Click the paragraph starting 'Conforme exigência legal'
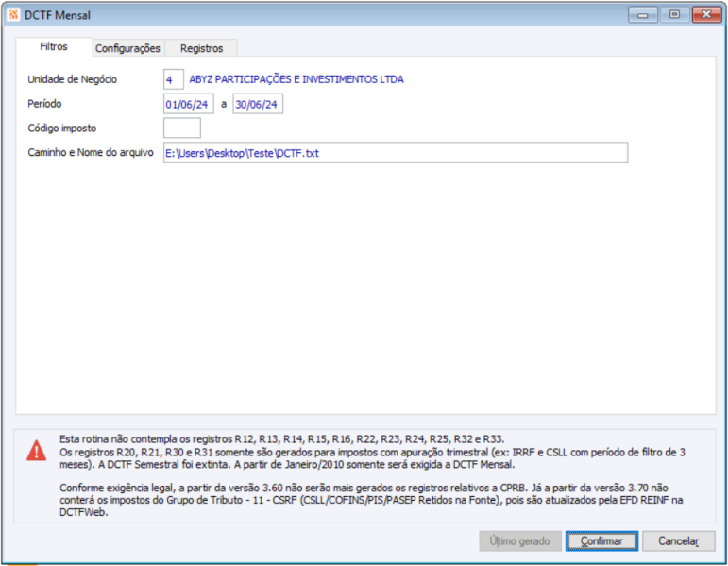728x566 pixels. click(371, 500)
